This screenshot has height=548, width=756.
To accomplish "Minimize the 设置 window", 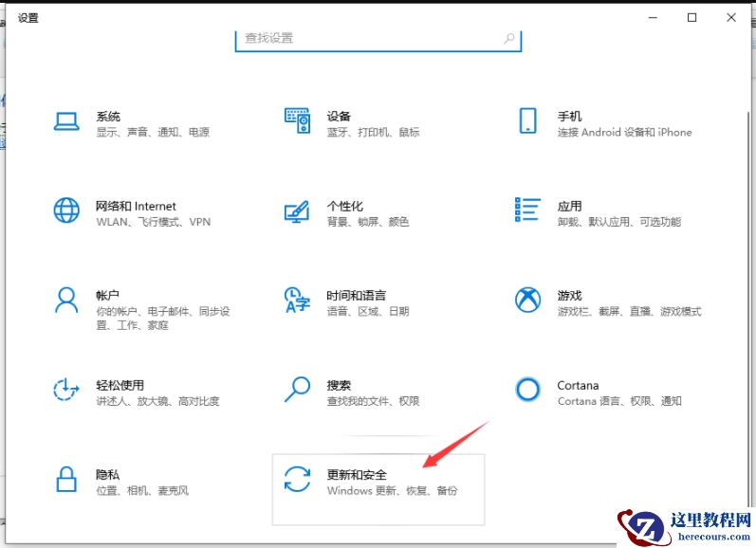I will coord(653,18).
